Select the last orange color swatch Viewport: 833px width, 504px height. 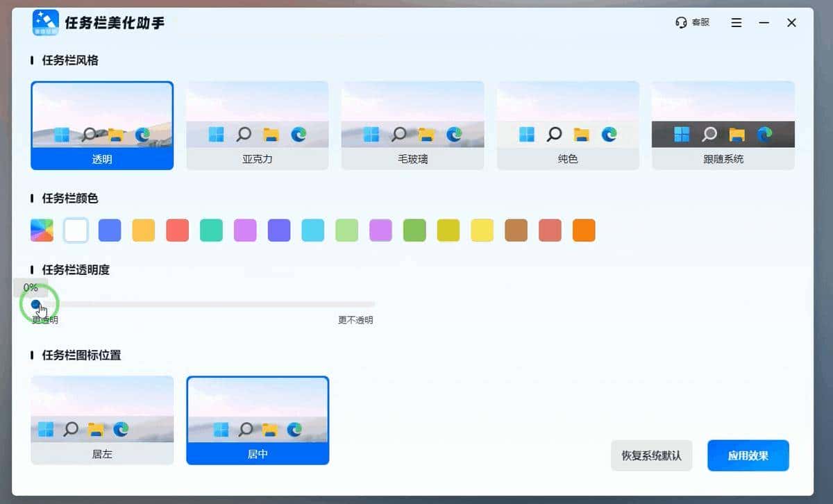click(584, 229)
